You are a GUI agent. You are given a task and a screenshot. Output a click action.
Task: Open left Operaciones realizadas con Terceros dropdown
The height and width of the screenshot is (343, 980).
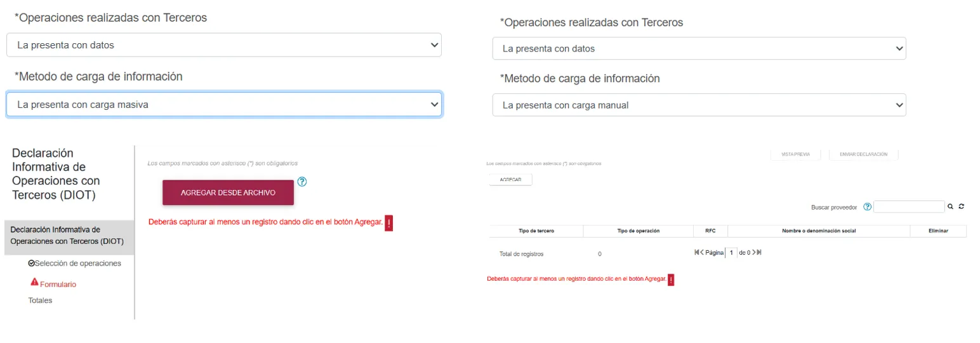(224, 45)
